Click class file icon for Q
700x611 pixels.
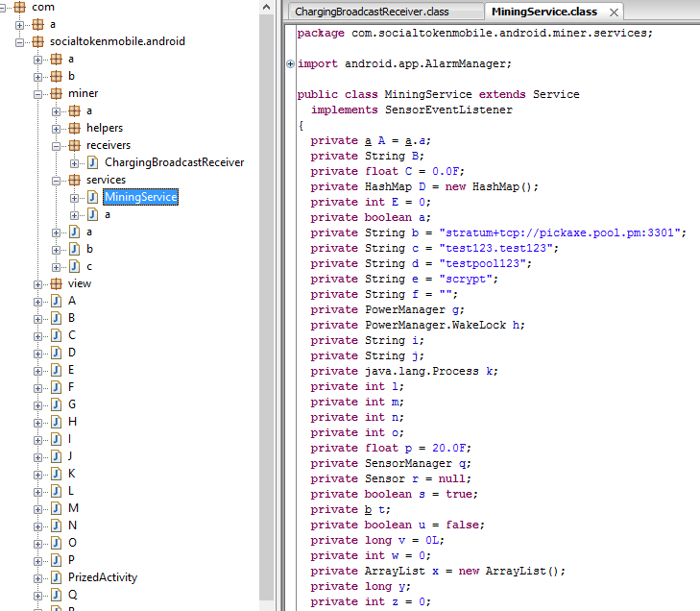point(57,595)
